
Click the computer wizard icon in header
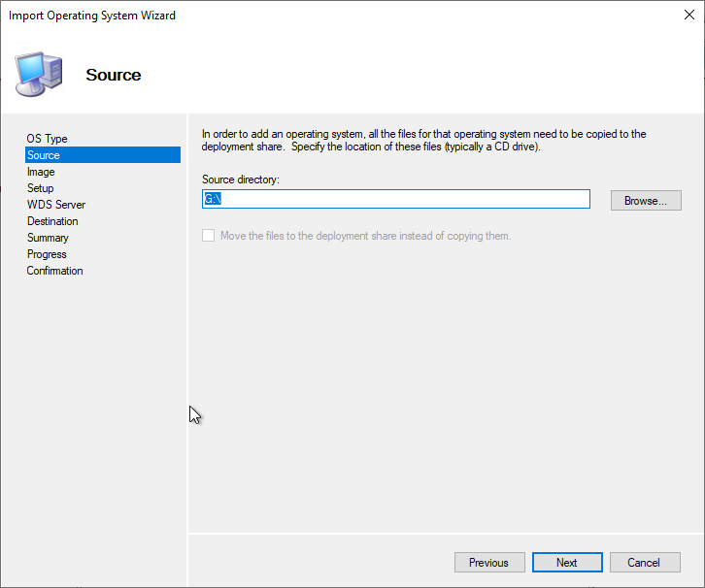coord(39,74)
